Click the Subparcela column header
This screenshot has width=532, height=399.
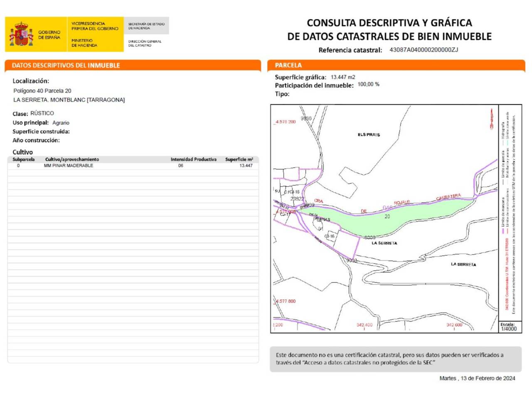pyautogui.click(x=24, y=159)
